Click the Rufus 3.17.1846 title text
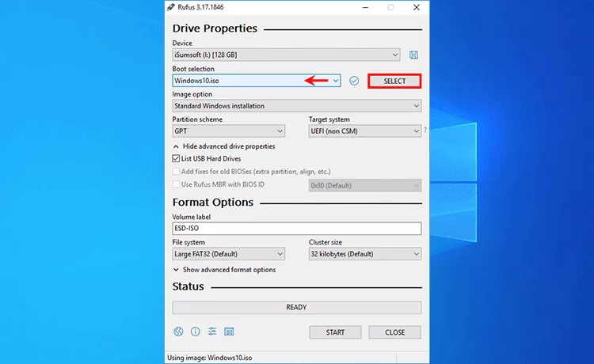Screen dimensions: 594x364 pos(201,7)
